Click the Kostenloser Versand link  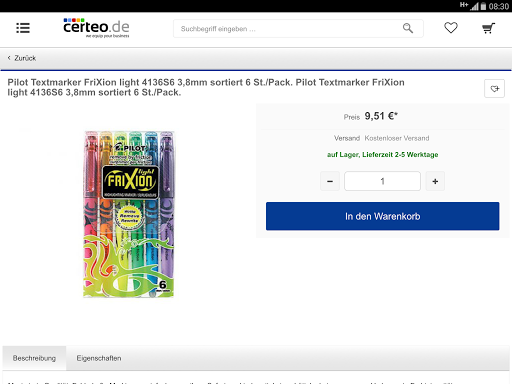[397, 138]
